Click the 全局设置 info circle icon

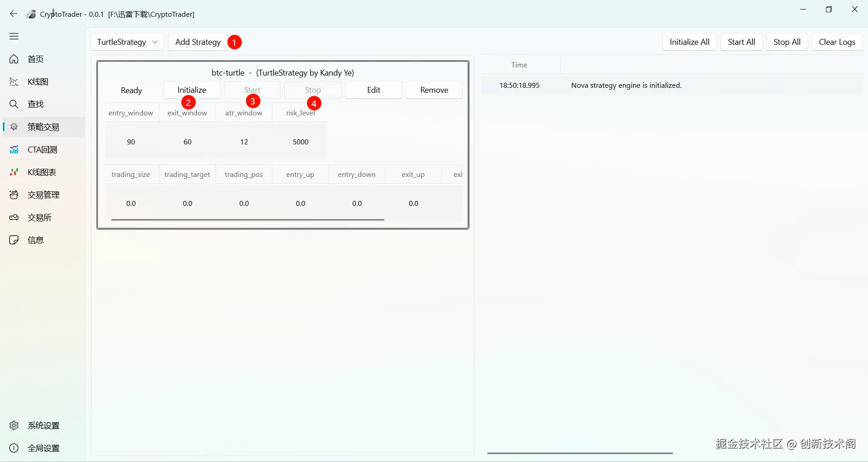(x=14, y=448)
